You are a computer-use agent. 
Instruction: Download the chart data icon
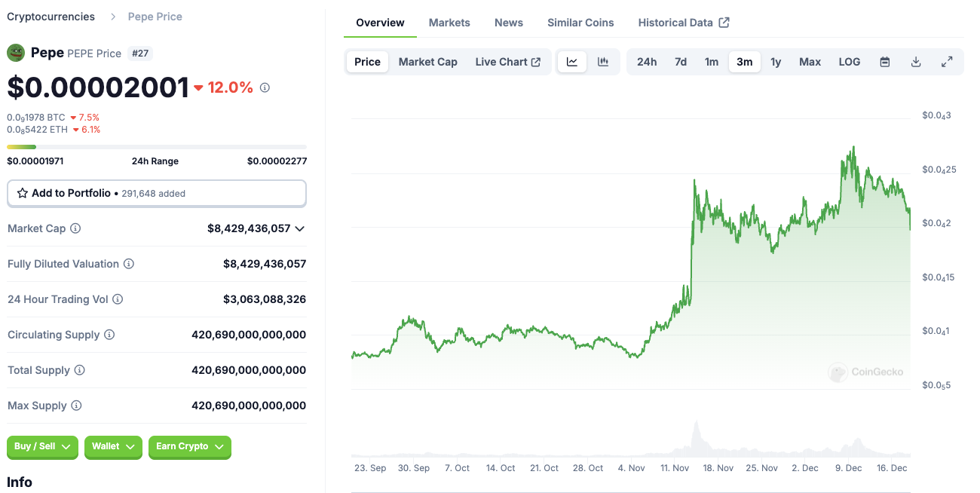[916, 62]
